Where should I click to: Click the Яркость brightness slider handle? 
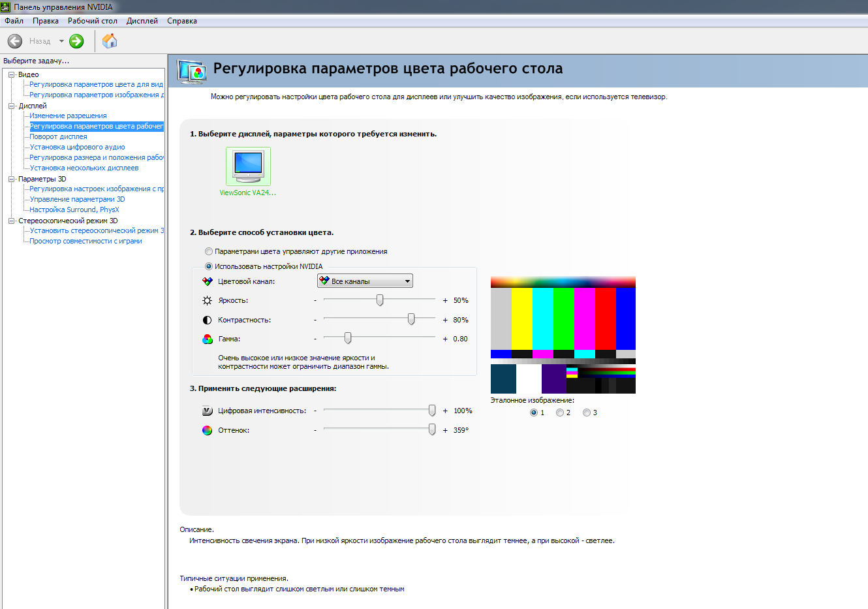click(380, 300)
